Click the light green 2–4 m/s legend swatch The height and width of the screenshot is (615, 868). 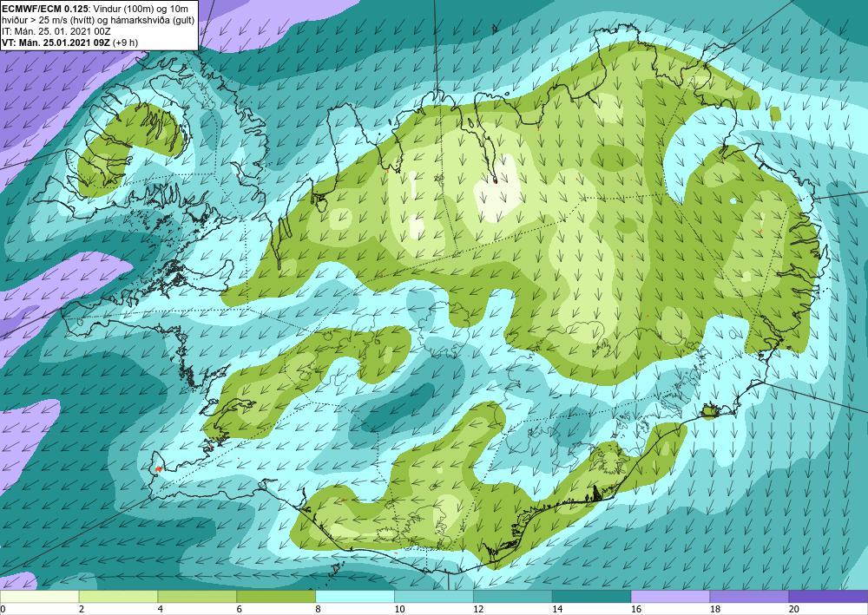pos(118,596)
